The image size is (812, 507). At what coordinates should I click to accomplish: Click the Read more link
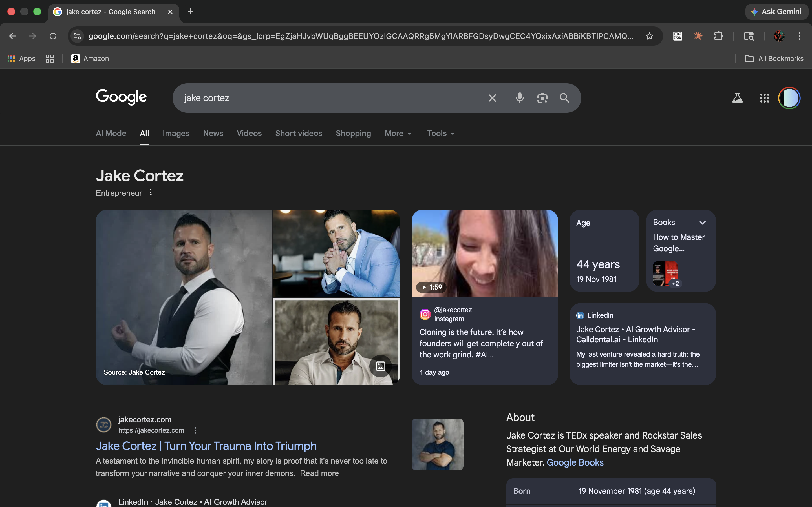pyautogui.click(x=319, y=473)
